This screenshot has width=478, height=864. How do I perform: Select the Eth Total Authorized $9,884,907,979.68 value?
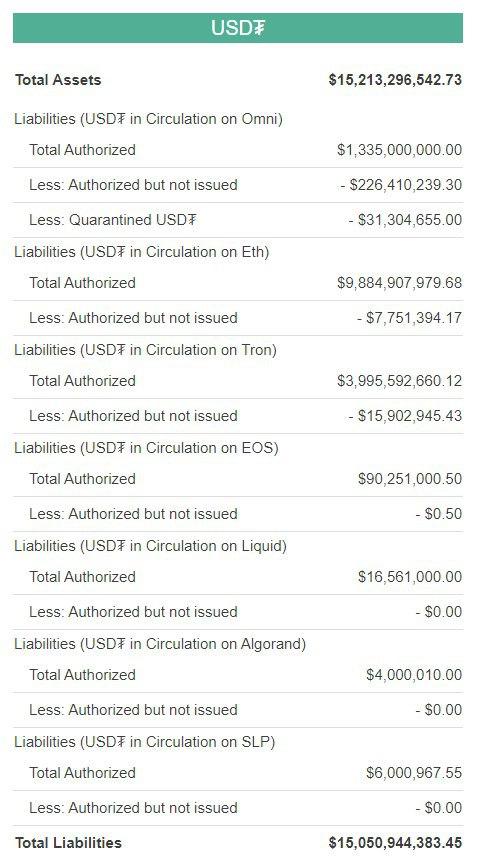click(400, 283)
